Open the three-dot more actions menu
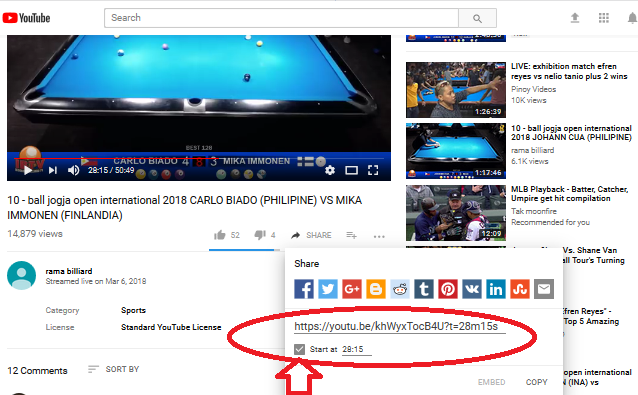638x395 pixels. click(379, 236)
